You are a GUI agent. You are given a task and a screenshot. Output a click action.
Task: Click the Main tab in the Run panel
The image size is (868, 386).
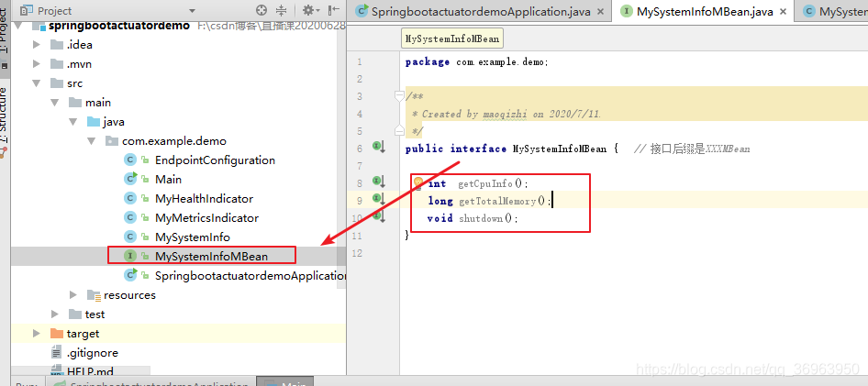point(285,381)
